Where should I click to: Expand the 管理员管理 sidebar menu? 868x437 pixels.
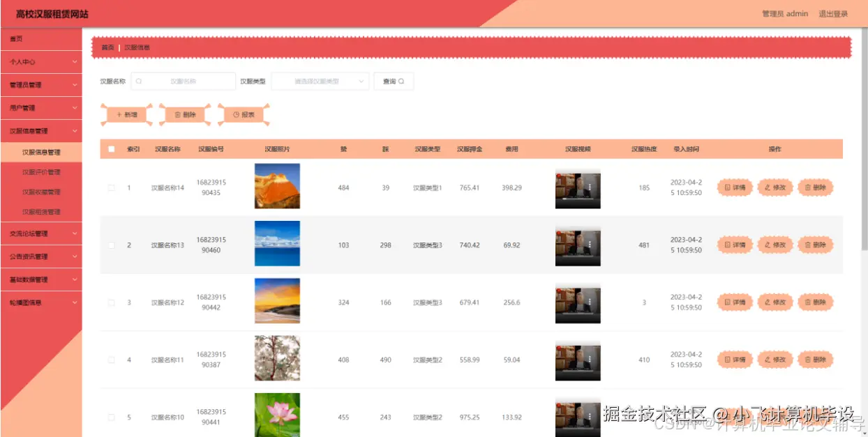tap(41, 85)
